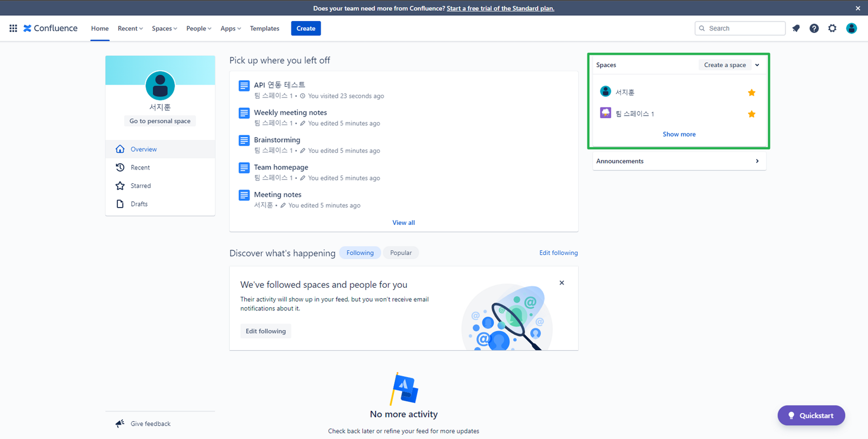Open the help question mark icon

(814, 28)
